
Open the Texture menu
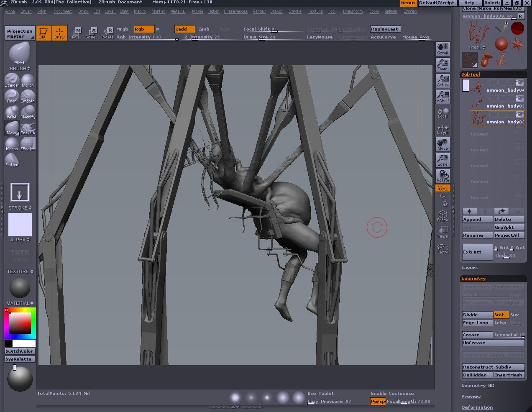pos(315,11)
